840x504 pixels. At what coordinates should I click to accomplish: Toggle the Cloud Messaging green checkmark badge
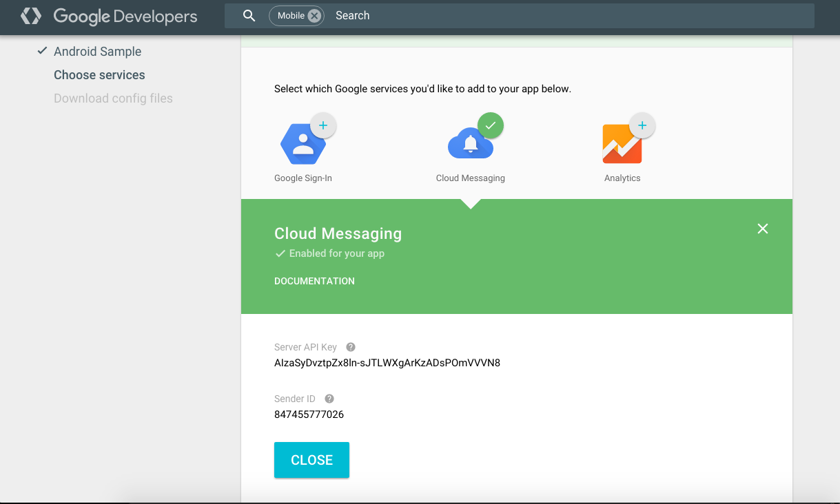point(491,126)
